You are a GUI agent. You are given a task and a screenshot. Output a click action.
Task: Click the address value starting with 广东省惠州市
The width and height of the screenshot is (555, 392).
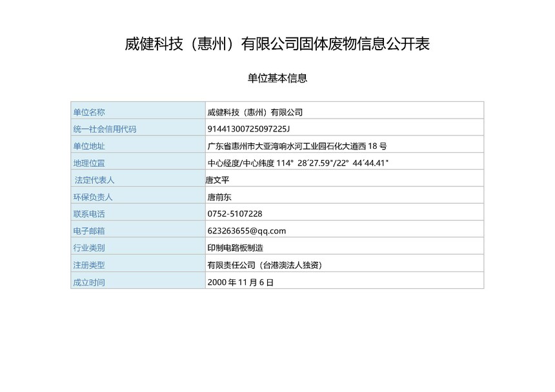click(x=297, y=146)
